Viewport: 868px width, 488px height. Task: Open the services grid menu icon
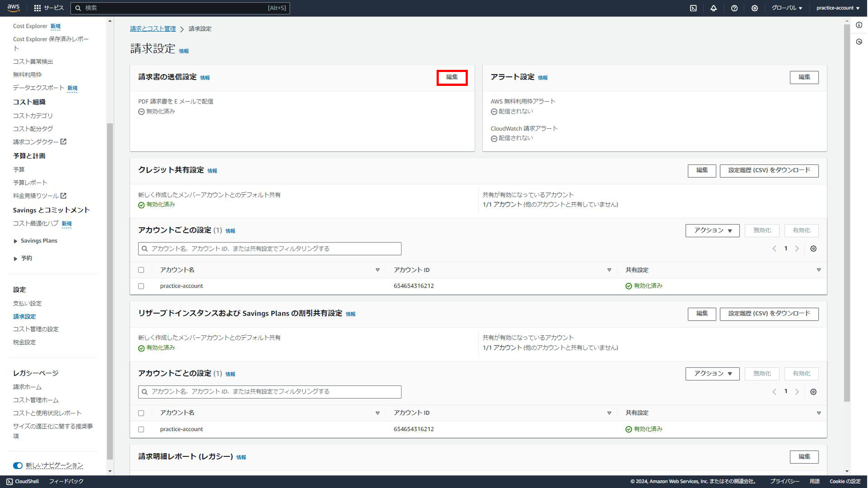(x=37, y=8)
